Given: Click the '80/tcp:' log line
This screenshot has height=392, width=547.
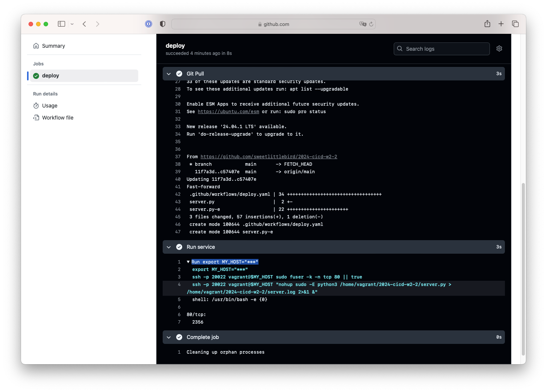Looking at the screenshot, I should [x=196, y=315].
